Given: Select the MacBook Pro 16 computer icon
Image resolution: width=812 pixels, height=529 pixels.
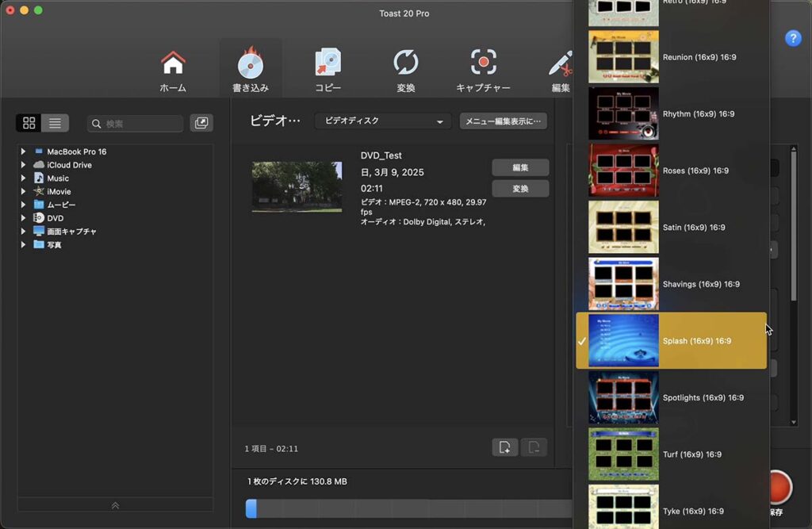Looking at the screenshot, I should (39, 151).
